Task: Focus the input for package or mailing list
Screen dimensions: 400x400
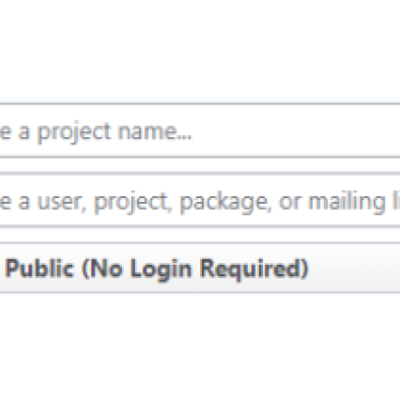Action: tap(200, 201)
